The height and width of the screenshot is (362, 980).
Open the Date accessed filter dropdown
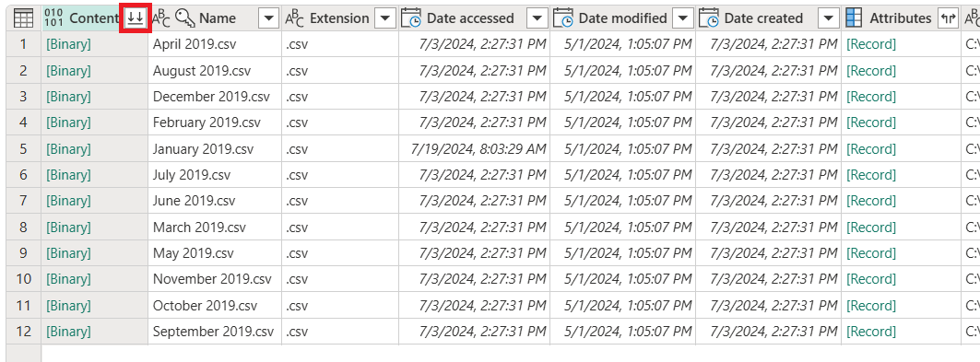(x=537, y=18)
